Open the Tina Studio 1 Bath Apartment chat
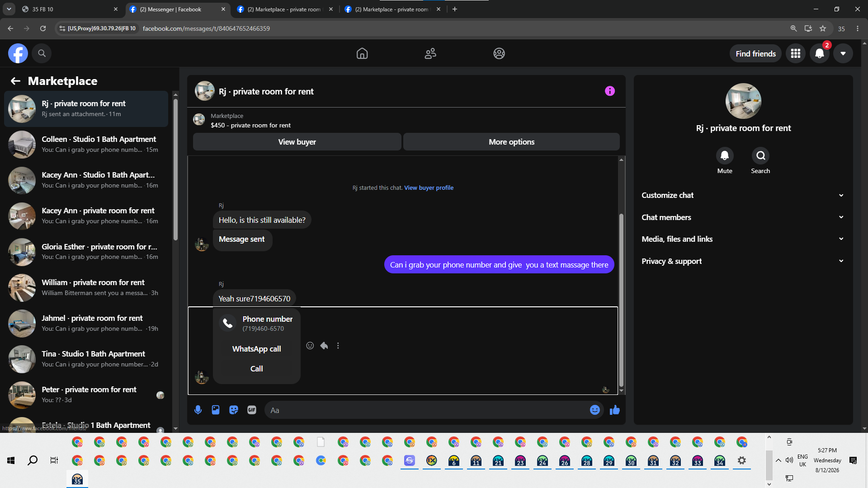The height and width of the screenshot is (488, 868). pos(86,359)
